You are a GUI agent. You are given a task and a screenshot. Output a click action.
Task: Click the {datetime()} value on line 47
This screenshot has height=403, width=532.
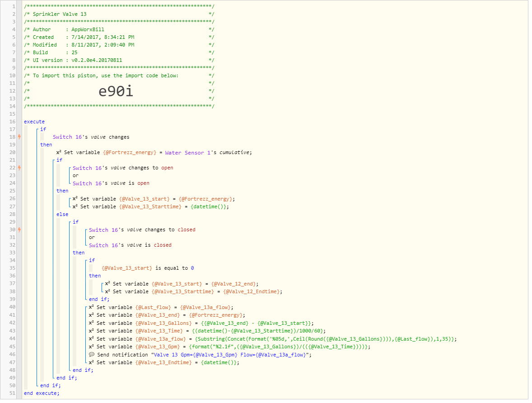click(220, 363)
